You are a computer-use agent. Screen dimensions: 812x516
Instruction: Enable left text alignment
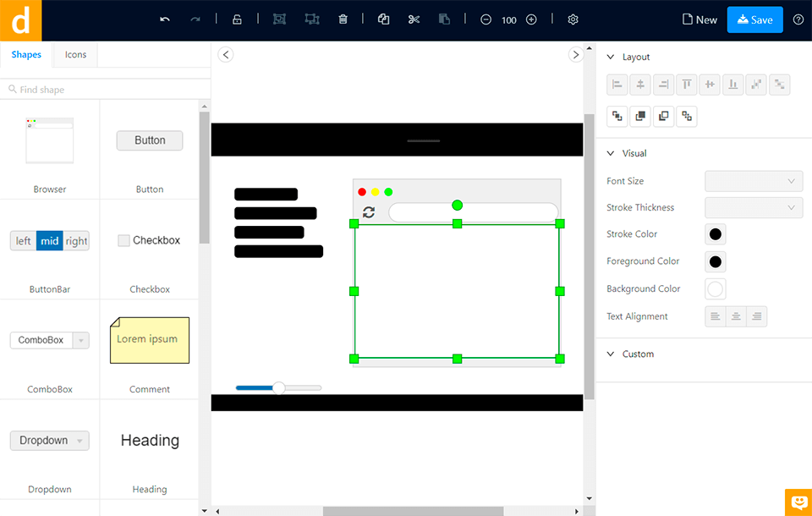tap(715, 316)
